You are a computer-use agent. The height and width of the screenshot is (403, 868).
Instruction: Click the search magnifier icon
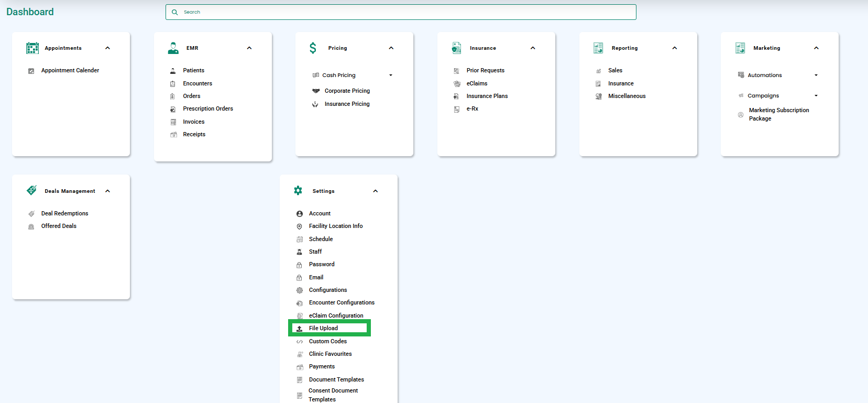point(175,12)
